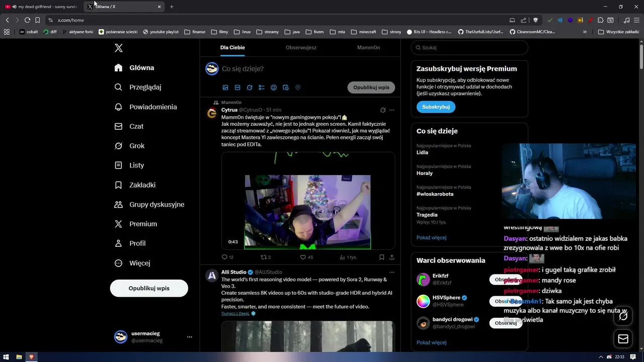644x362 pixels.
Task: Open the X logo home link
Action: [118, 48]
